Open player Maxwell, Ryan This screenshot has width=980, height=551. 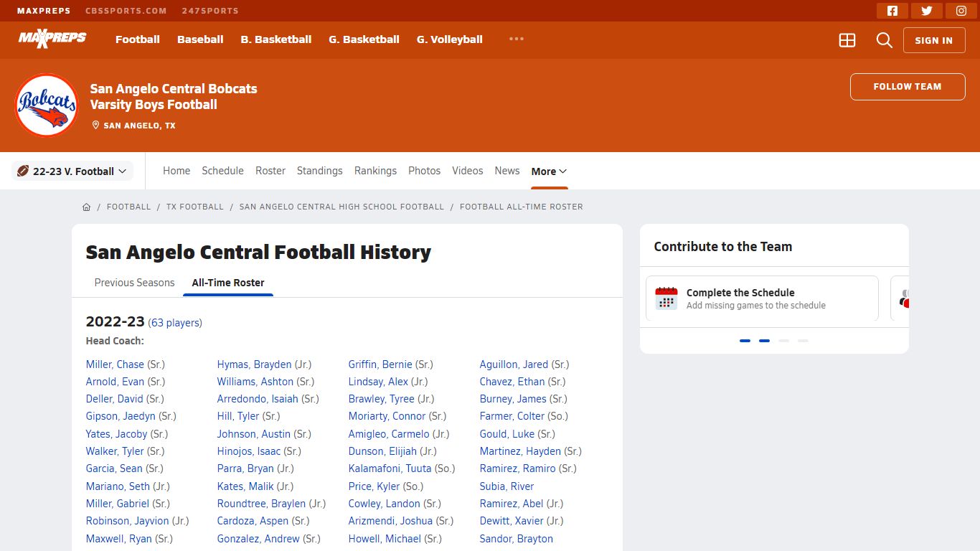pyautogui.click(x=119, y=539)
